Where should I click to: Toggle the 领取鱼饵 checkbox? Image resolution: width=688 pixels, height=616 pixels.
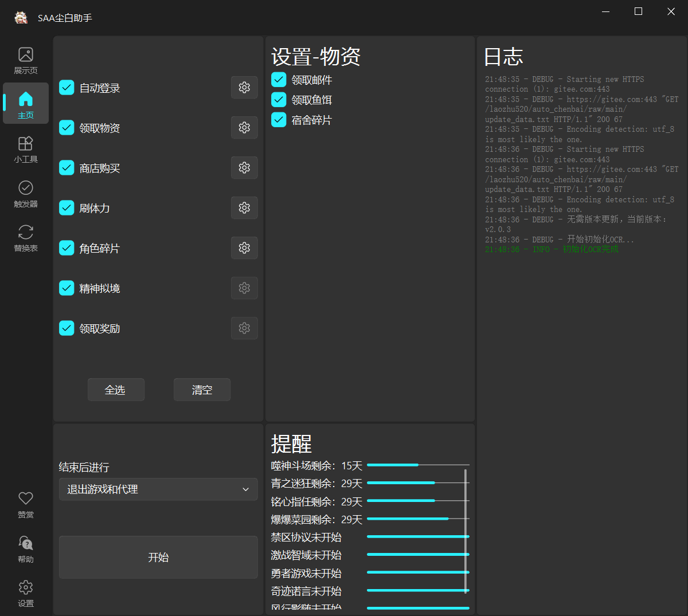pyautogui.click(x=279, y=100)
